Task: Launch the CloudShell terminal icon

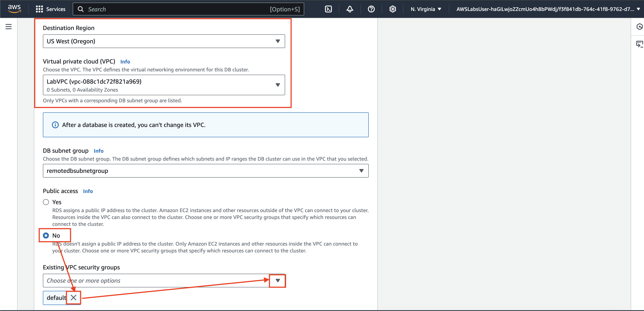Action: [328, 9]
